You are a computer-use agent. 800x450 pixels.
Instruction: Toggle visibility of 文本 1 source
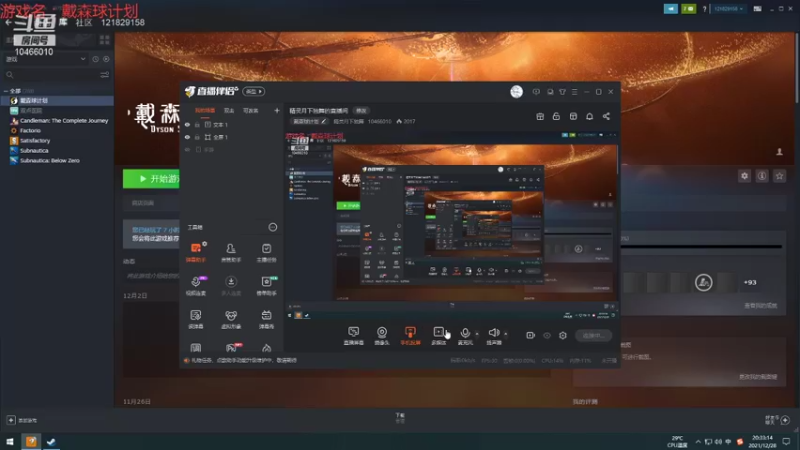[187, 124]
